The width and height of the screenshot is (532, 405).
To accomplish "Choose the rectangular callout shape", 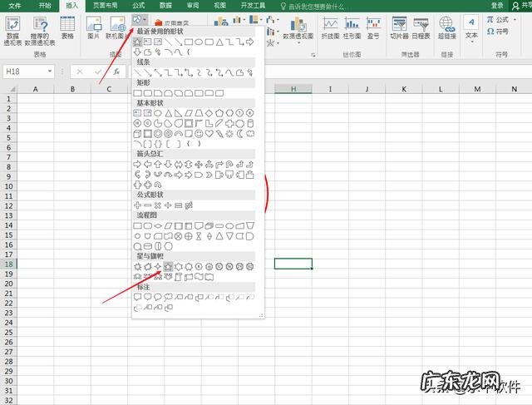I will tap(137, 298).
